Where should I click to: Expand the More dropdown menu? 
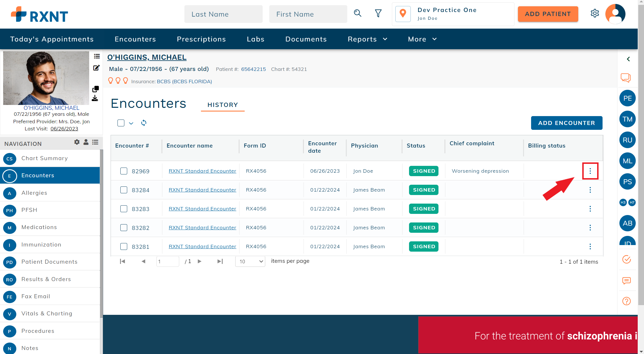coord(422,39)
